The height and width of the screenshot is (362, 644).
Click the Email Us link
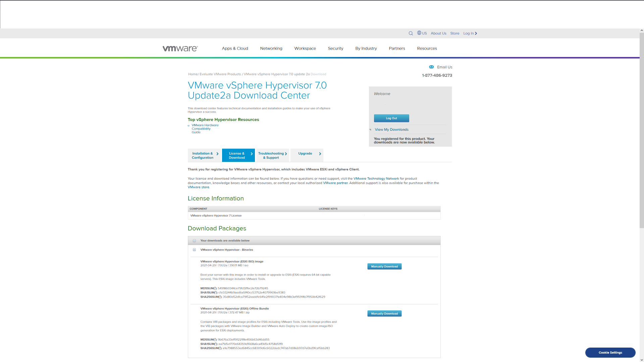click(444, 67)
